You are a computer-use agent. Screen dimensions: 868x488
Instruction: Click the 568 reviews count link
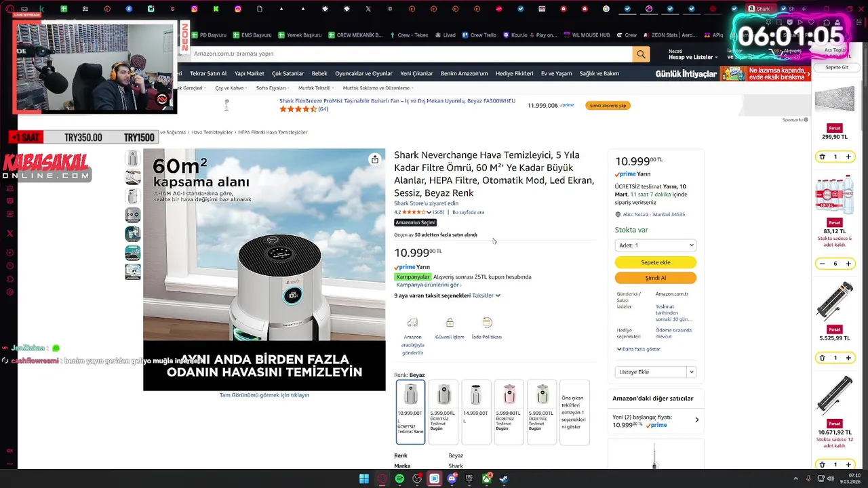pos(438,212)
